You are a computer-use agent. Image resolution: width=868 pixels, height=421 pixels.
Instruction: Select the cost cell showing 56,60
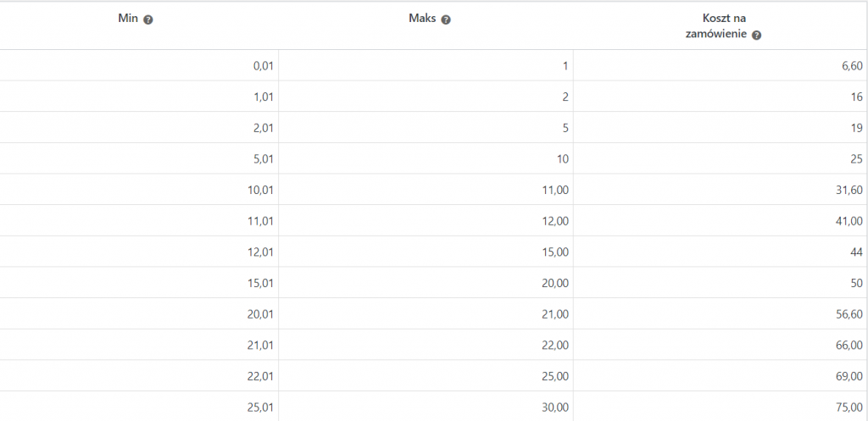(721, 313)
